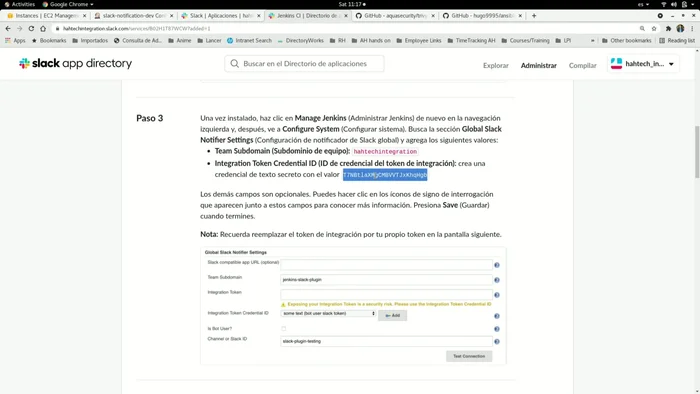This screenshot has height=394, width=700.
Task: Open the Explorar menu item
Action: click(496, 66)
